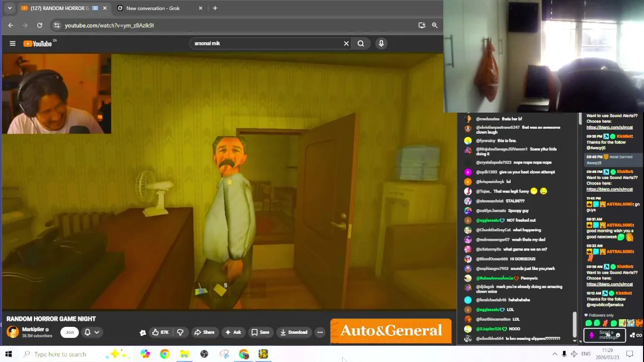Download the video

293,332
